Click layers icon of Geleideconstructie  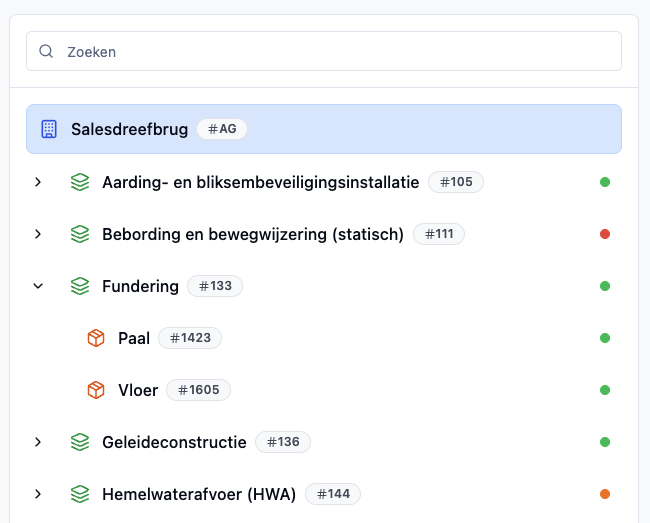[x=80, y=442]
